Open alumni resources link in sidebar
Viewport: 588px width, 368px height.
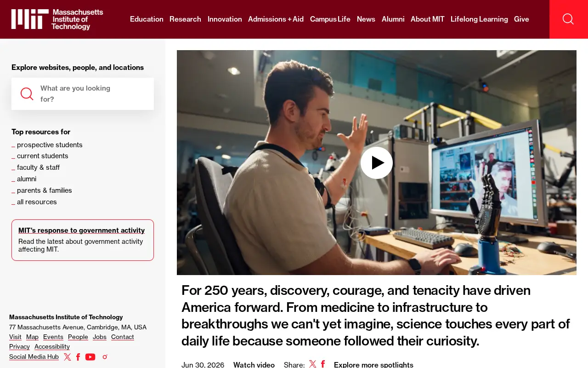point(27,179)
